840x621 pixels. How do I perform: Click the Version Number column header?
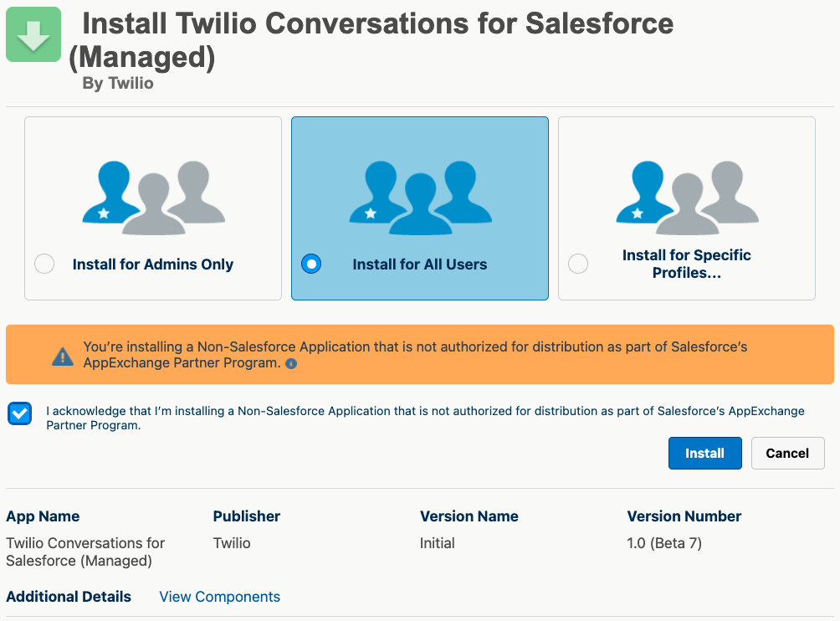point(684,516)
